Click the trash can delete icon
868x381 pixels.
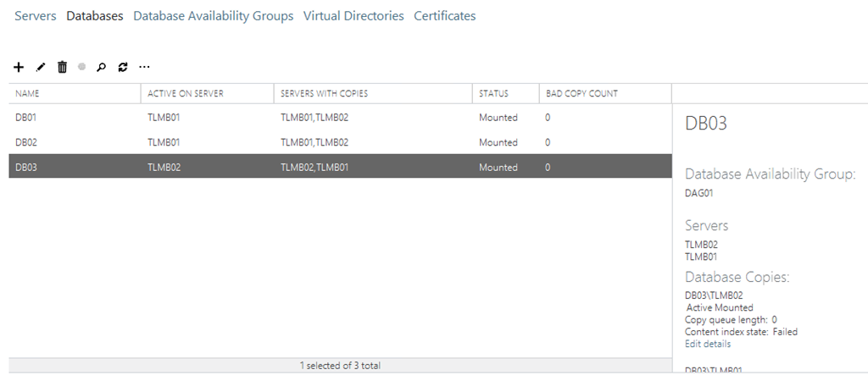click(62, 67)
